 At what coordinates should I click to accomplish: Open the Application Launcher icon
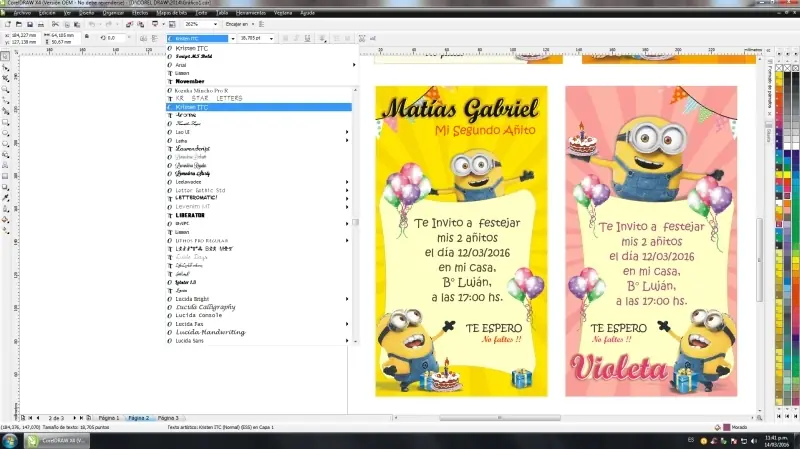[x=155, y=24]
